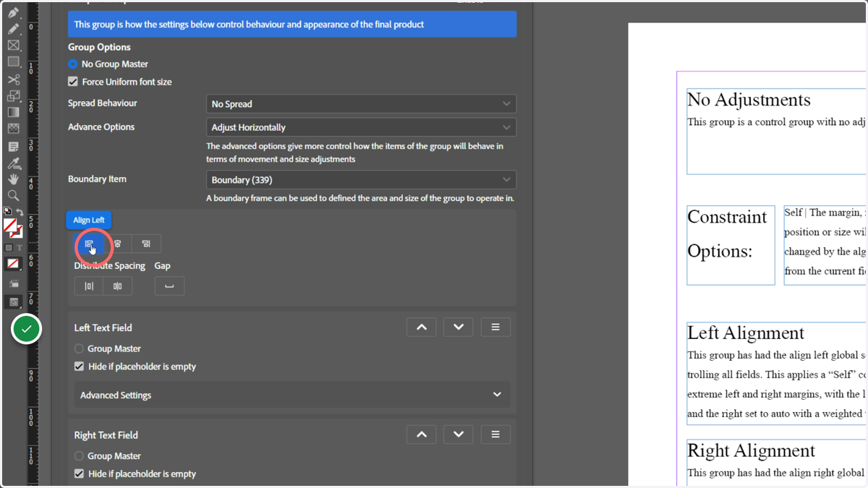Open the Spread Behaviour dropdown
The width and height of the screenshot is (868, 488).
361,103
